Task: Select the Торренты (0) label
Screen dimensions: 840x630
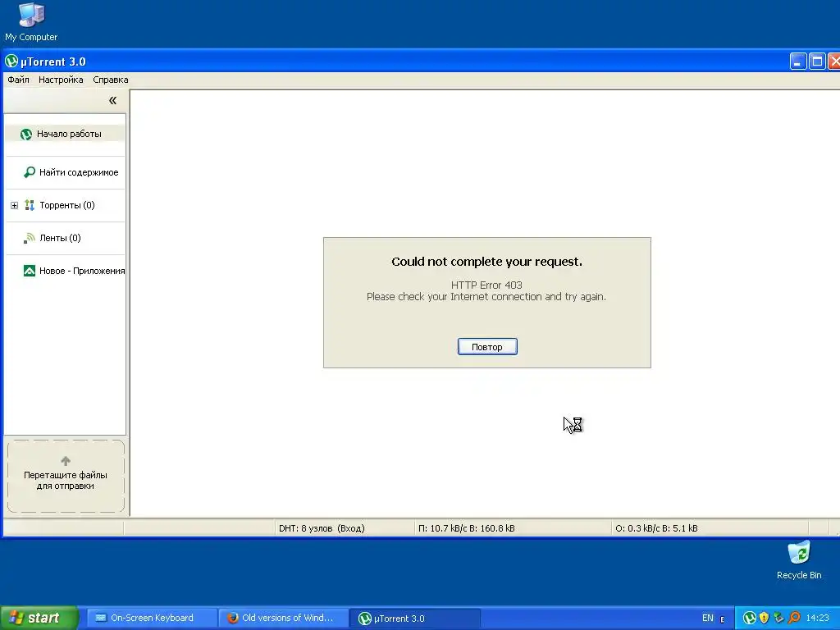Action: 67,205
